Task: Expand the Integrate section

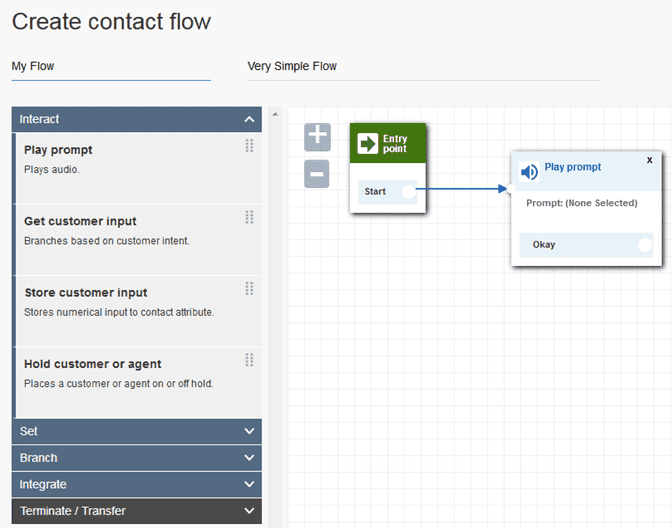Action: coord(249,485)
